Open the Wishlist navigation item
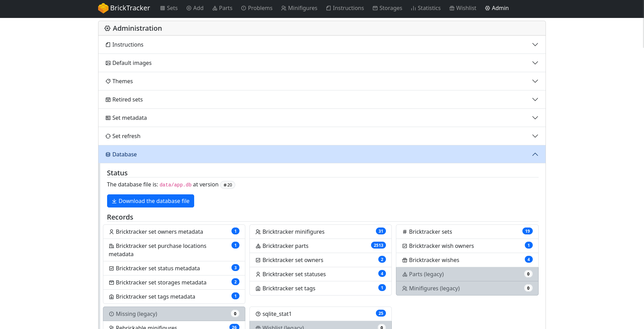 463,8
